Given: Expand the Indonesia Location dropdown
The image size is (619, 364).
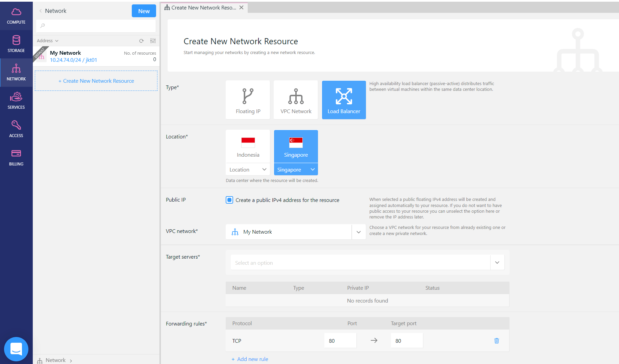Looking at the screenshot, I should click(248, 170).
